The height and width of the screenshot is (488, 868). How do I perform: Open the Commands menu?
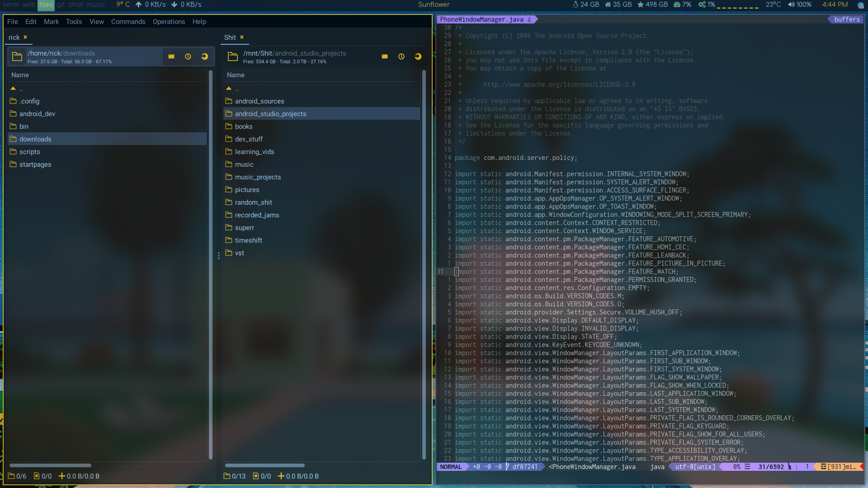click(x=128, y=22)
